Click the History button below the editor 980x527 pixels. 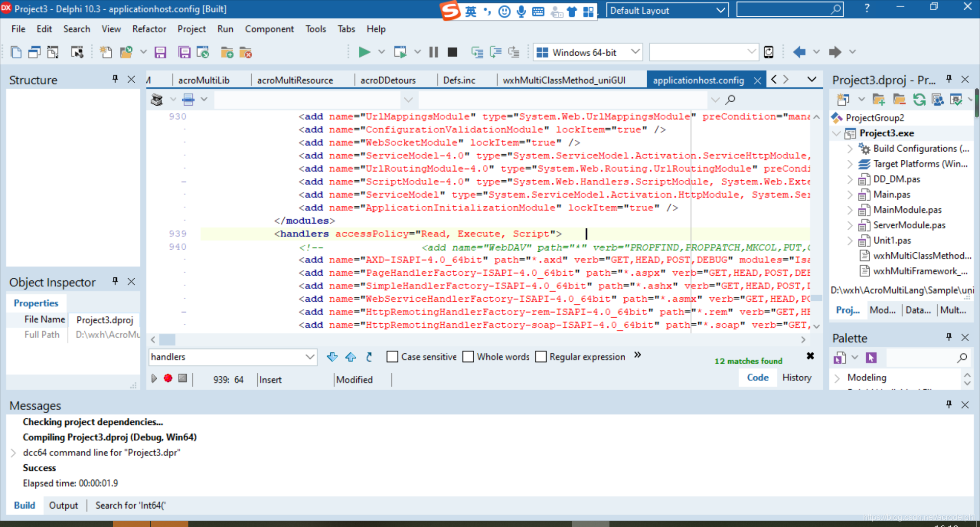(797, 378)
